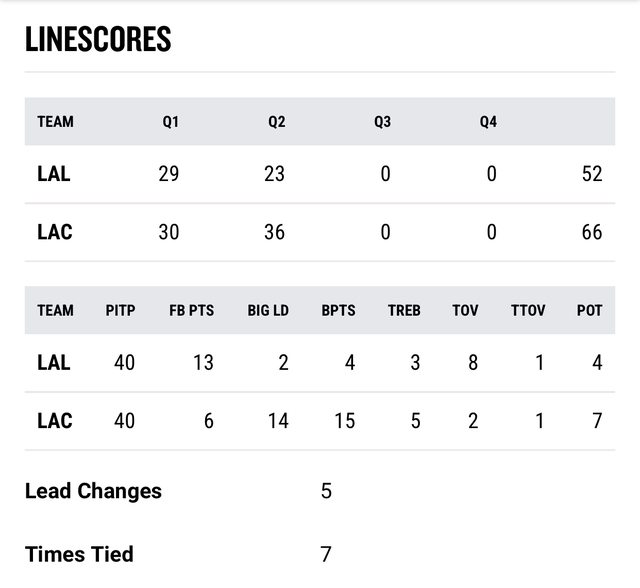This screenshot has height=588, width=640.
Task: Click LAL total score of 52
Action: [592, 174]
